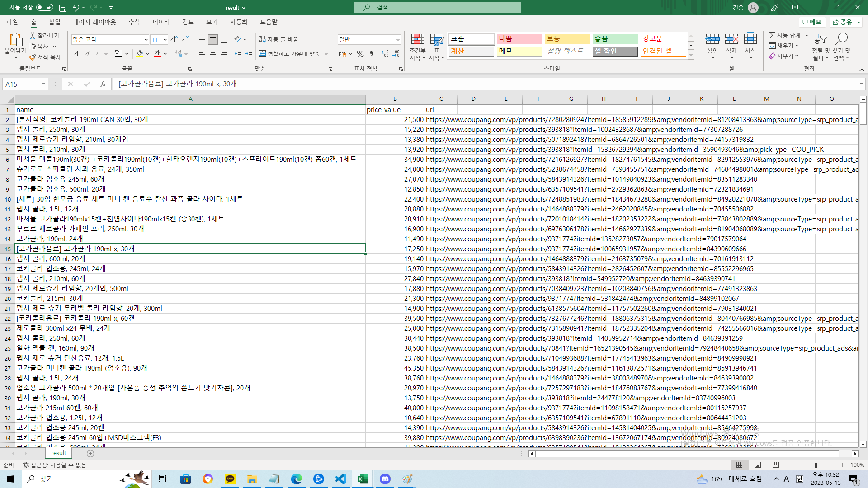Open the 데이터 ribbon tab
Viewport: 868px width, 488px height.
click(161, 22)
